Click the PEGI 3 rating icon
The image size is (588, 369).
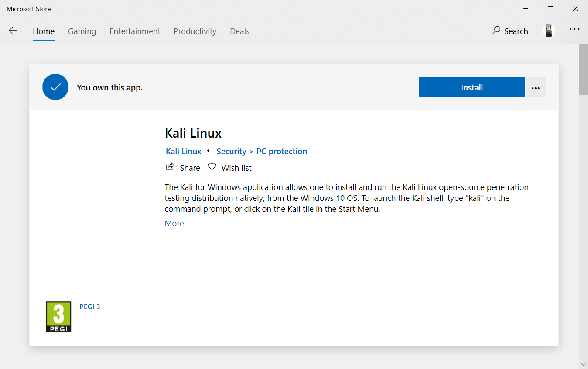(58, 317)
